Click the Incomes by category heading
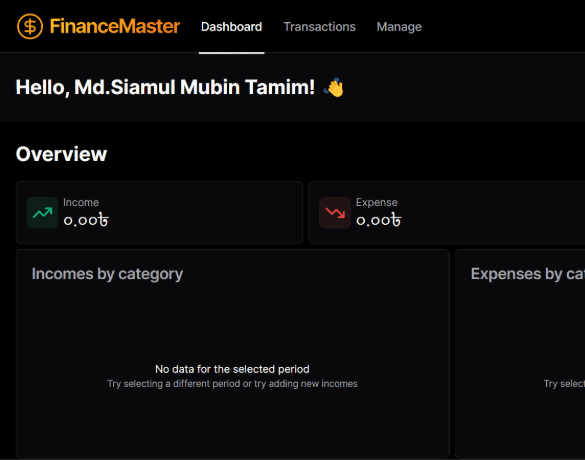The image size is (585, 460). pyautogui.click(x=107, y=274)
